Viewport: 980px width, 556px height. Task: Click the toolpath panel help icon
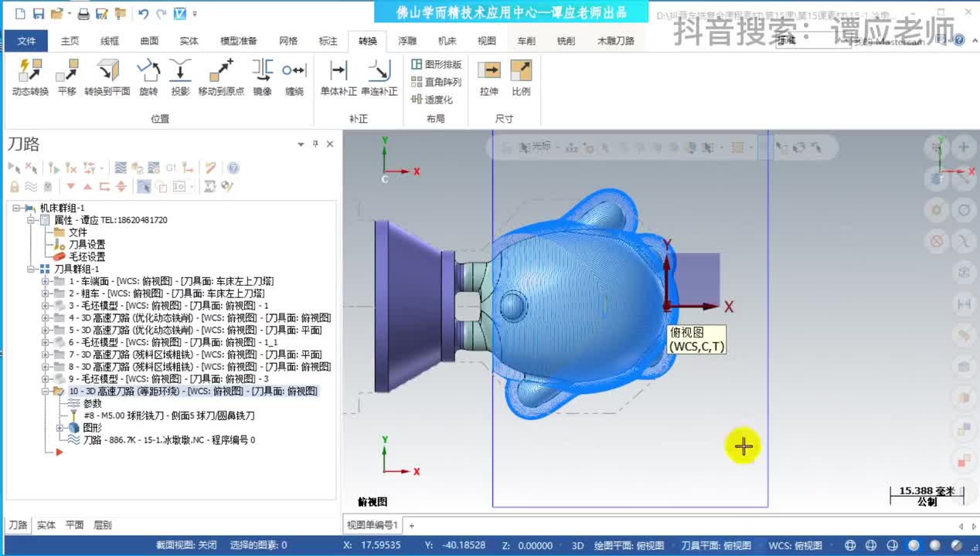(x=233, y=168)
